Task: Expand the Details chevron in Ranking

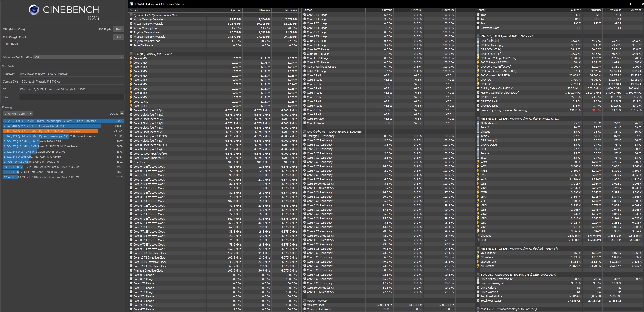Action: pyautogui.click(x=122, y=114)
